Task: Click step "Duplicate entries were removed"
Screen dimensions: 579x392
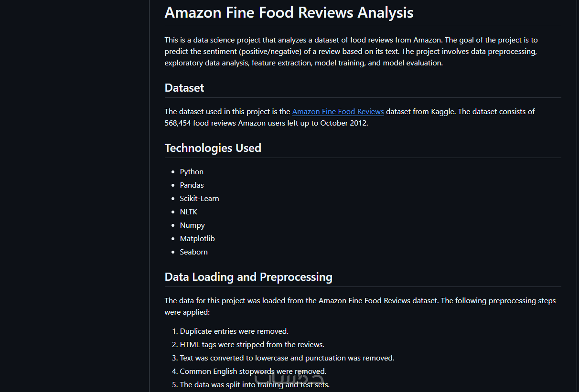Action: coord(234,331)
